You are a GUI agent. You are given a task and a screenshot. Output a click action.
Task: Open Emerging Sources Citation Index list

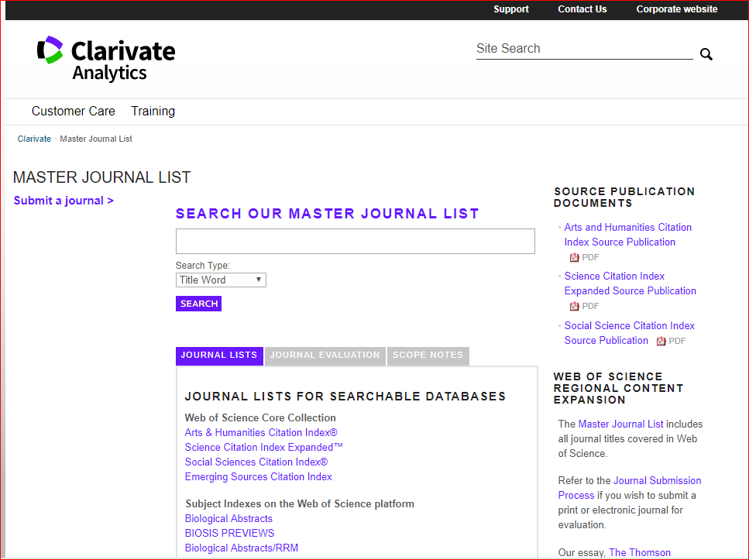point(259,477)
